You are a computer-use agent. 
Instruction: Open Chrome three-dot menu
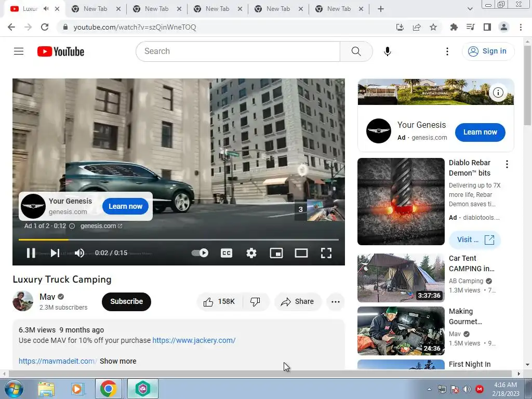point(521,27)
